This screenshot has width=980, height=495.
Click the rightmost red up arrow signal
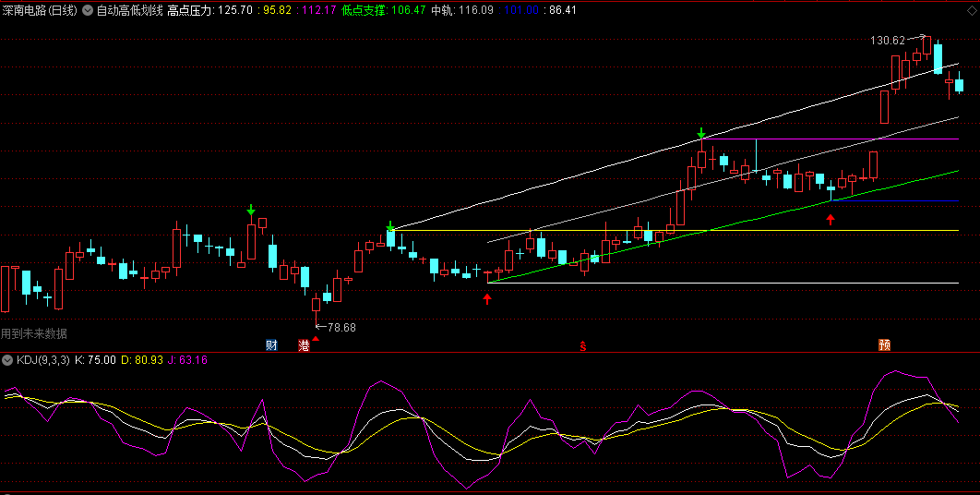[831, 219]
